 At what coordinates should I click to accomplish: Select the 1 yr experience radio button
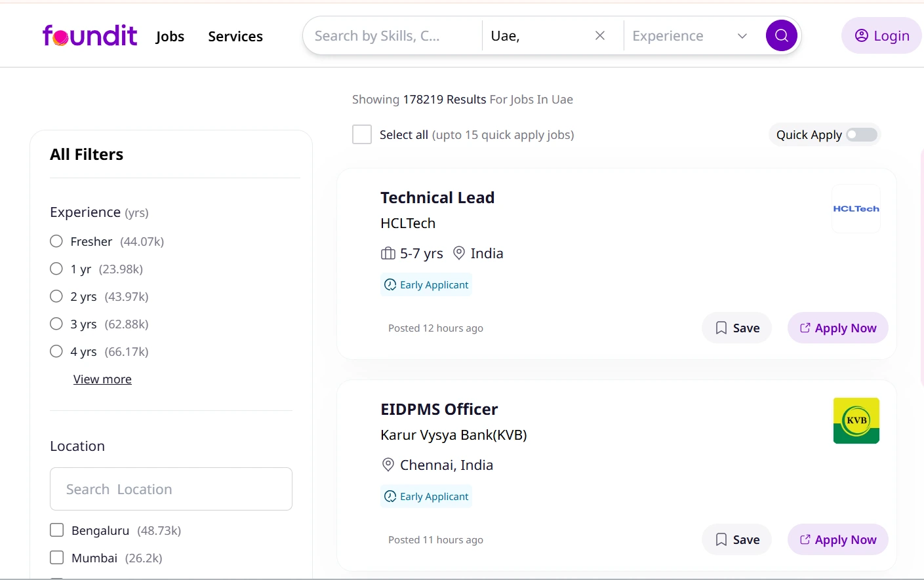pyautogui.click(x=56, y=269)
